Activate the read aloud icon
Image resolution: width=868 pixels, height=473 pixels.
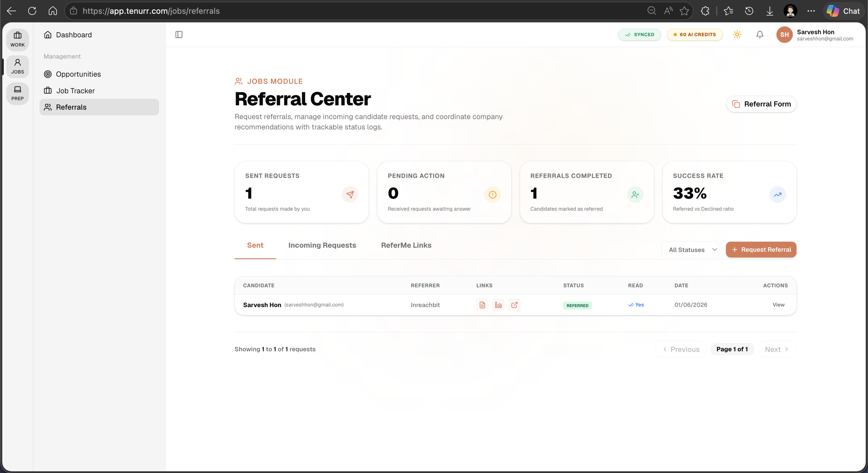click(668, 11)
